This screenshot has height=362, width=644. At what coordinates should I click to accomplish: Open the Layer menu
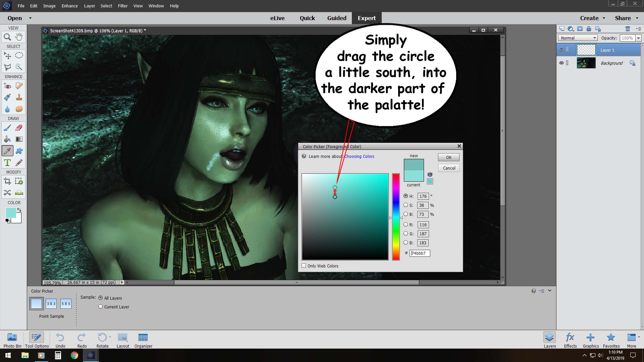(x=89, y=6)
